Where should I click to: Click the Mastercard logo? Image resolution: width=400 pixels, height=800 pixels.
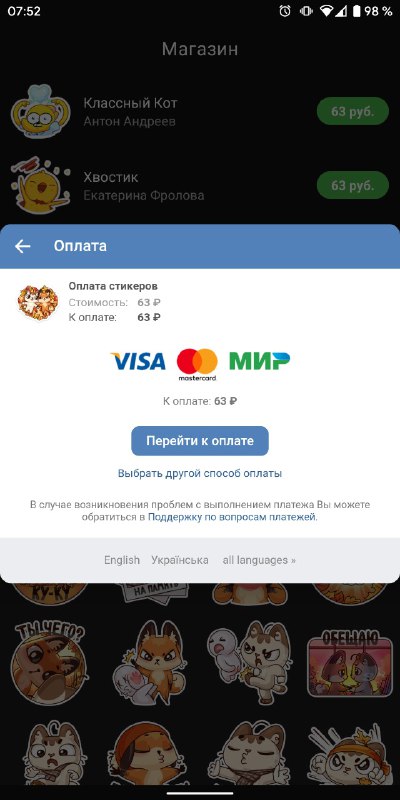(x=197, y=364)
